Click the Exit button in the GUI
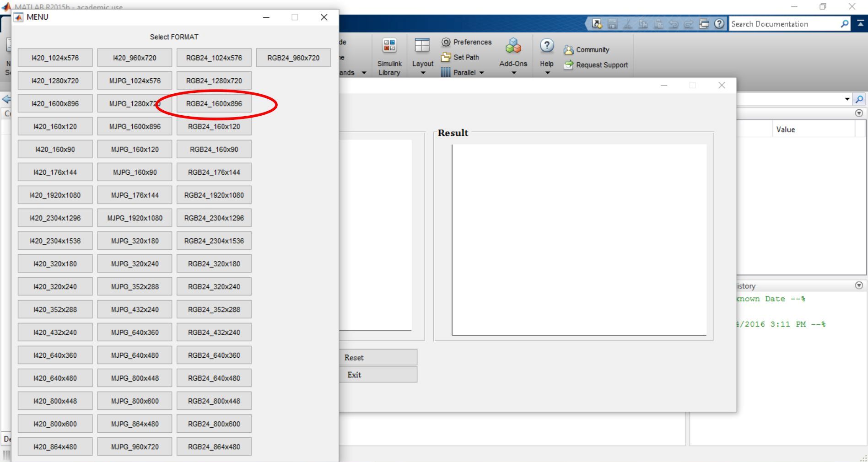Screen dimensions: 868x462 pos(378,375)
